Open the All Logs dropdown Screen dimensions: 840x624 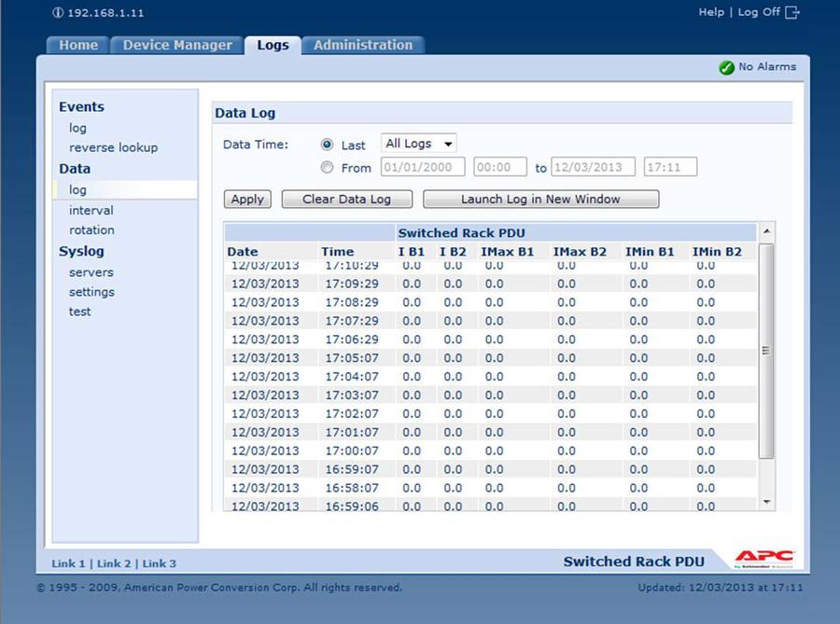419,144
